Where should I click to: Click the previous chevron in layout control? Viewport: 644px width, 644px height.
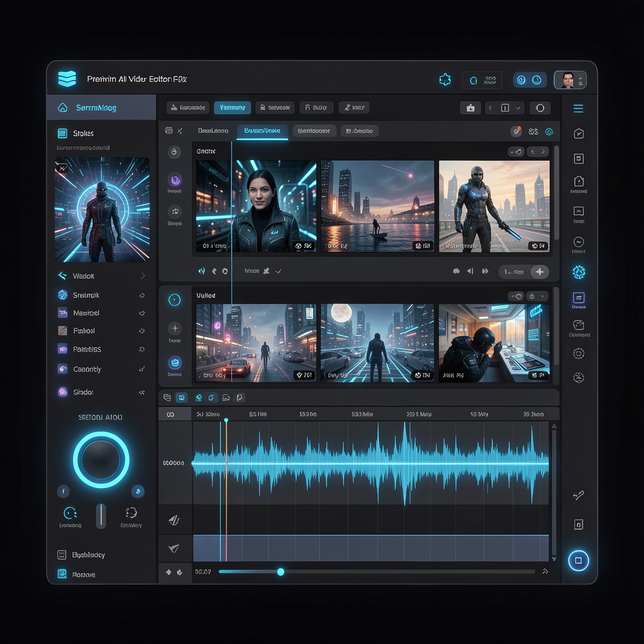(491, 108)
